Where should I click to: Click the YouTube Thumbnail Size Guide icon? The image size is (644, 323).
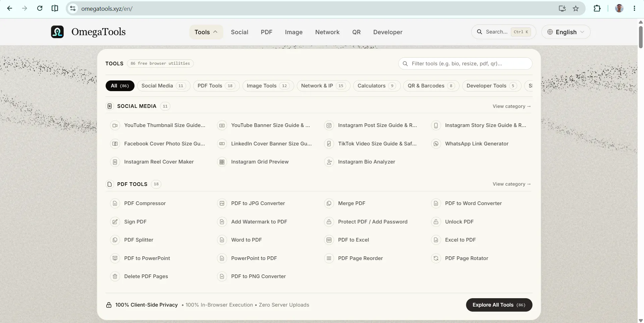pyautogui.click(x=115, y=125)
